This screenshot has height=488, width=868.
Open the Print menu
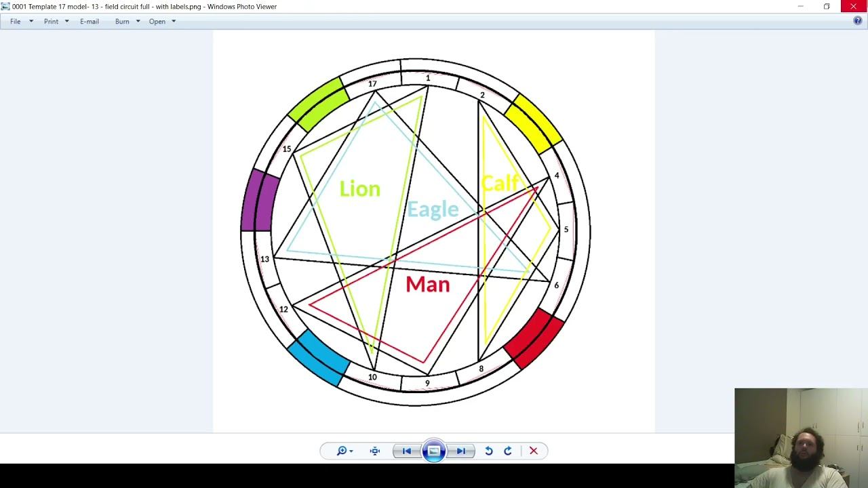coord(51,22)
